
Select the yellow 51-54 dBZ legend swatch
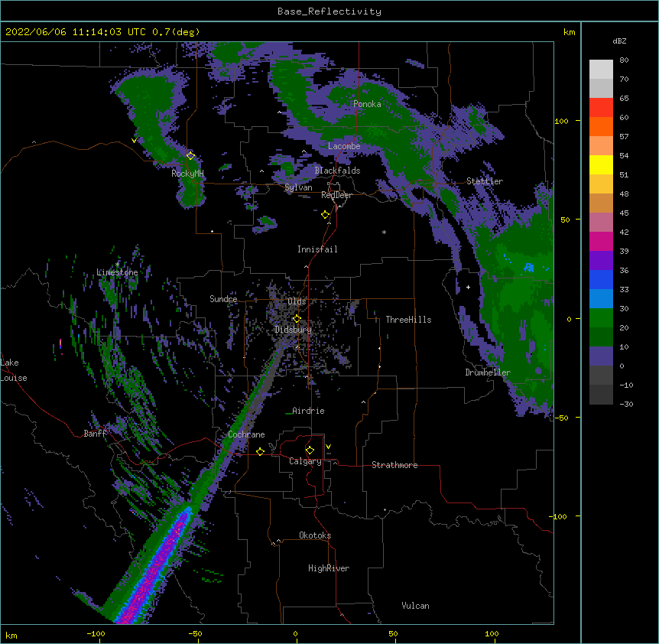[601, 164]
